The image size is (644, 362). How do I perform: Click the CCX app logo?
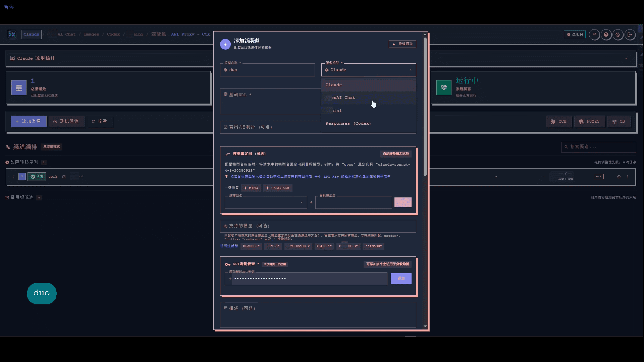12,34
